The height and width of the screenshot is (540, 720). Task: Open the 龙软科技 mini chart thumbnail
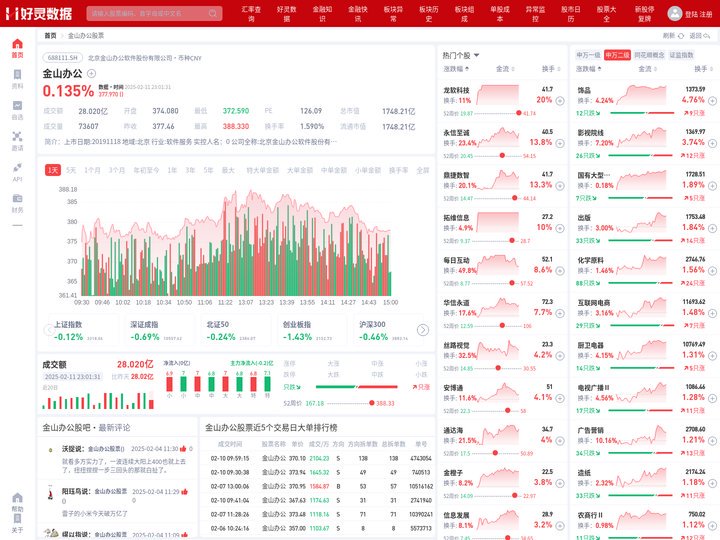[498, 95]
